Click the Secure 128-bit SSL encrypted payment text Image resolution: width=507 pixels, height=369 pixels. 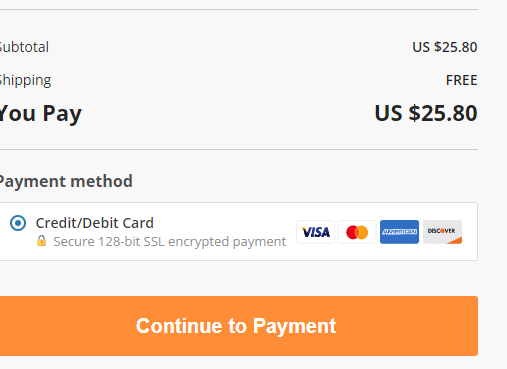pyautogui.click(x=170, y=242)
